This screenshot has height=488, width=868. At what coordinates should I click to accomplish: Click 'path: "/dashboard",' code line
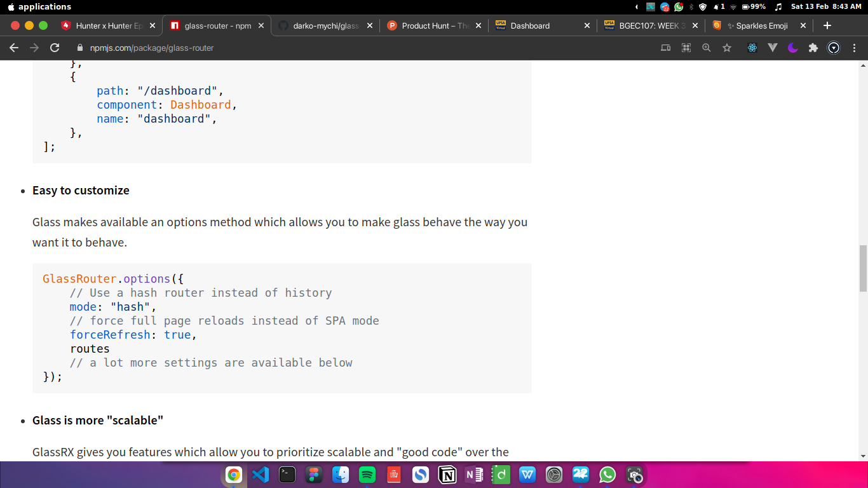coord(160,91)
